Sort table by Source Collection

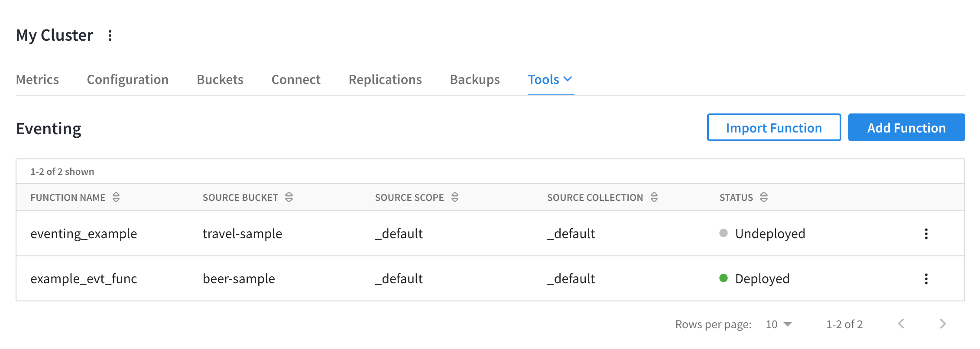point(654,197)
